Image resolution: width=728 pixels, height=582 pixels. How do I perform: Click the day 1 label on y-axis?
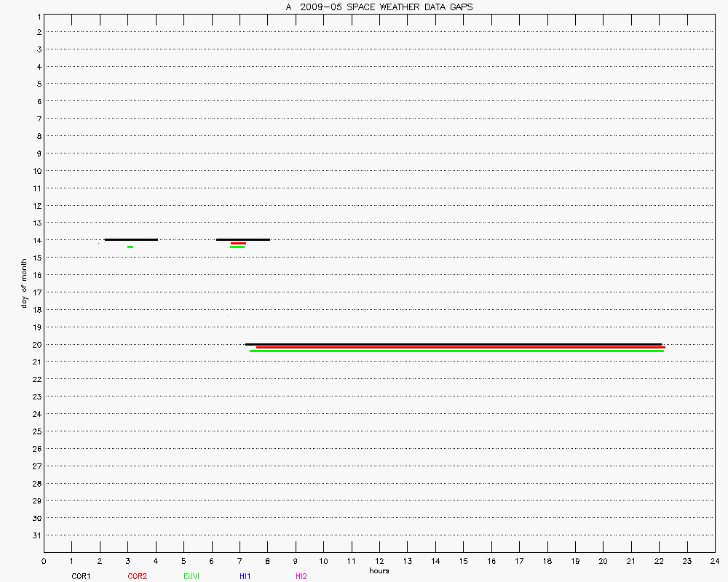tap(39, 15)
